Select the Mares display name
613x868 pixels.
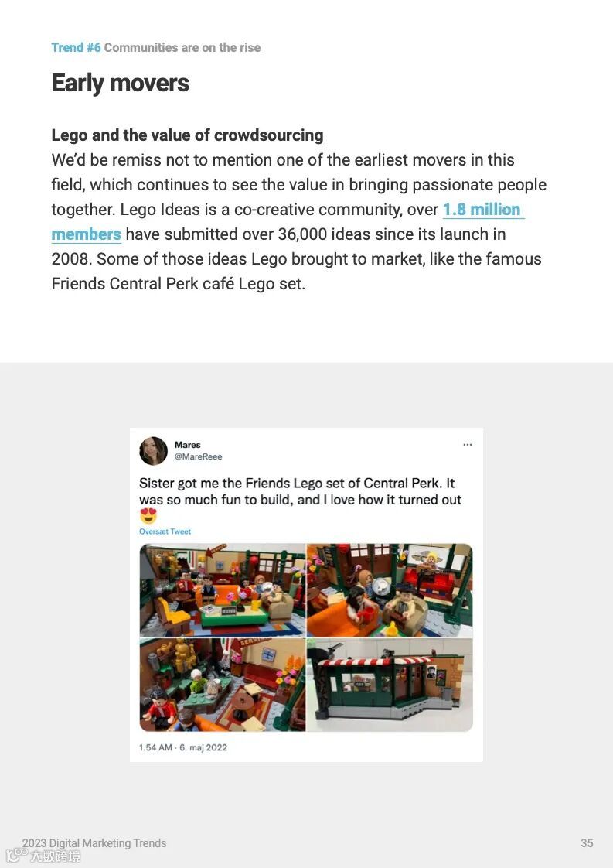click(188, 445)
